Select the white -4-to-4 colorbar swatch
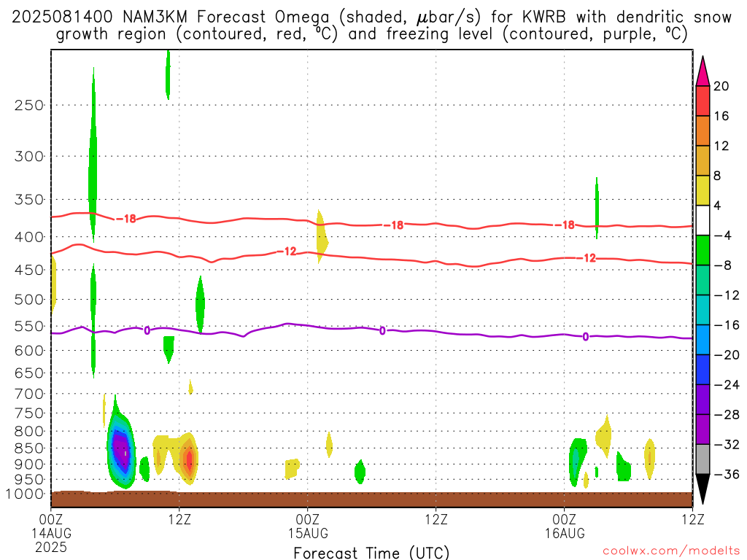 703,220
